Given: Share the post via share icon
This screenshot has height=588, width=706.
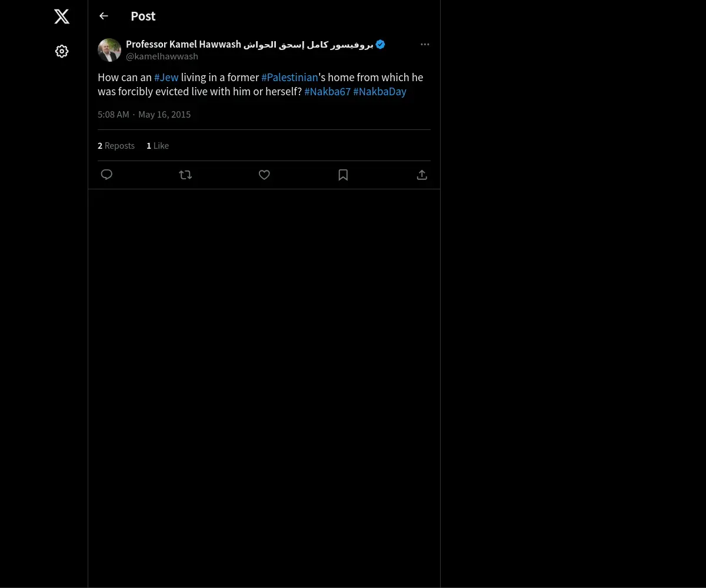Looking at the screenshot, I should pos(422,175).
